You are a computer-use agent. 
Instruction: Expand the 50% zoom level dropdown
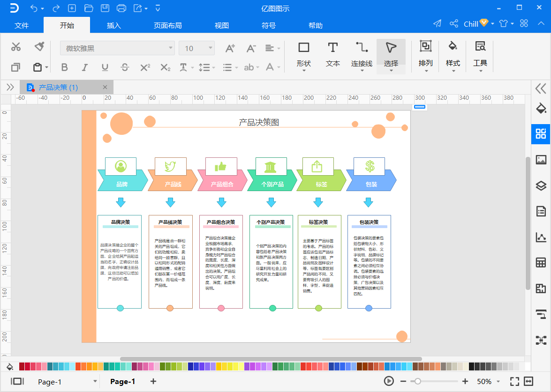point(498,382)
